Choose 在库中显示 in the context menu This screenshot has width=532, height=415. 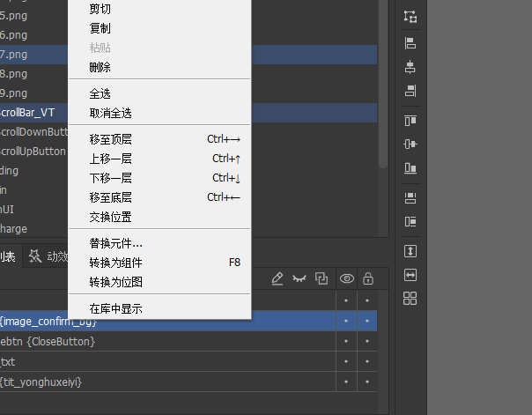159,308
